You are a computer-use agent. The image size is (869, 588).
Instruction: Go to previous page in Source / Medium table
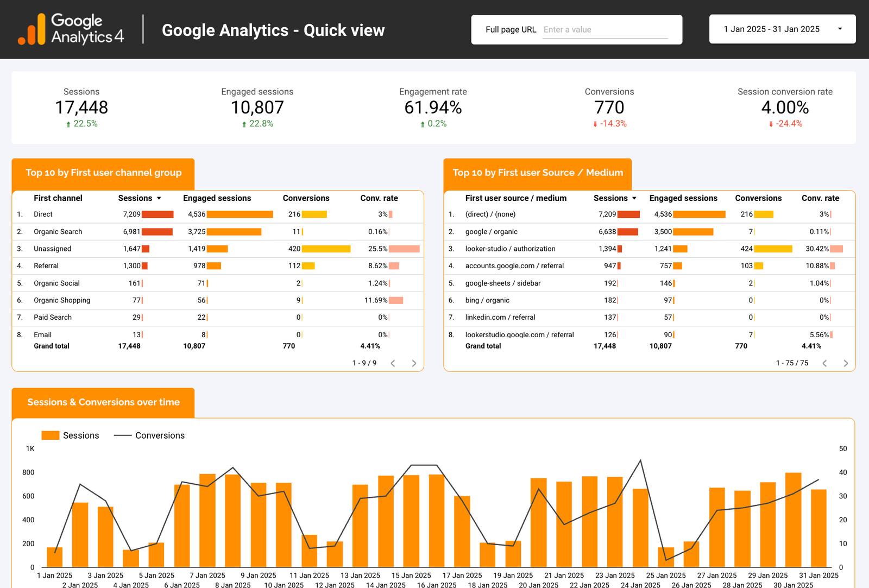824,363
